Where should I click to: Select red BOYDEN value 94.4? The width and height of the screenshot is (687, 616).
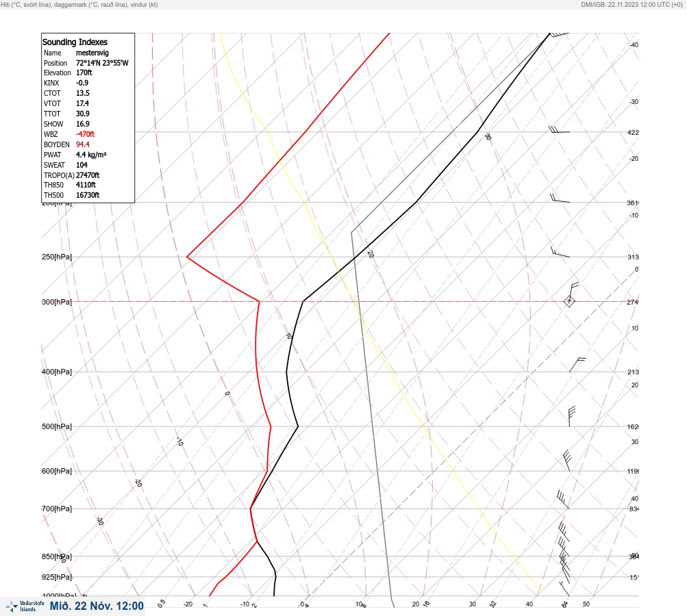[83, 144]
